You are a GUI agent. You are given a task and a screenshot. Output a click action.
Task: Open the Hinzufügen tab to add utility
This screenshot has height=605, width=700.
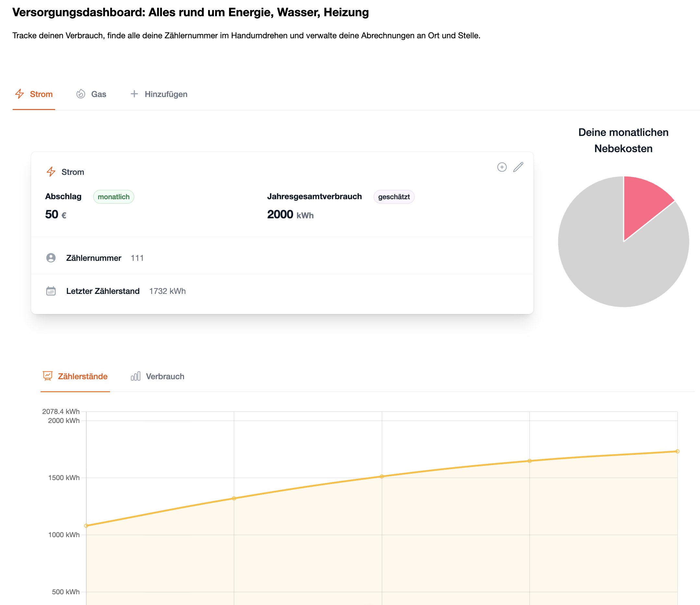pyautogui.click(x=166, y=94)
